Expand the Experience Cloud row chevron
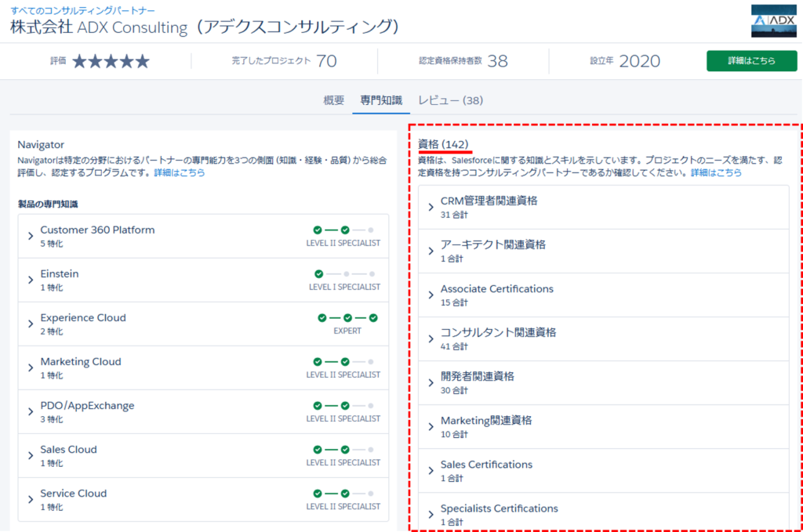The width and height of the screenshot is (803, 532). [31, 324]
